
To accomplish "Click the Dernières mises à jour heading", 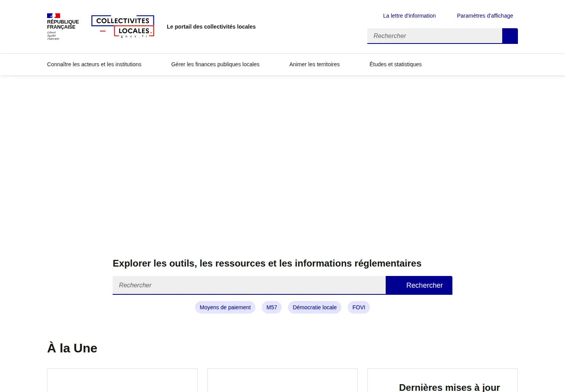I will 449,387.
